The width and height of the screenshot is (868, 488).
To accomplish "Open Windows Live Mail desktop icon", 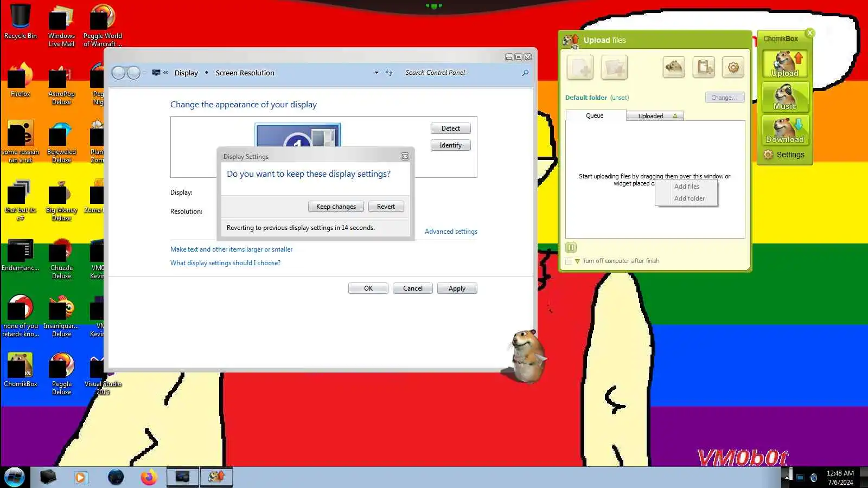I will [61, 26].
